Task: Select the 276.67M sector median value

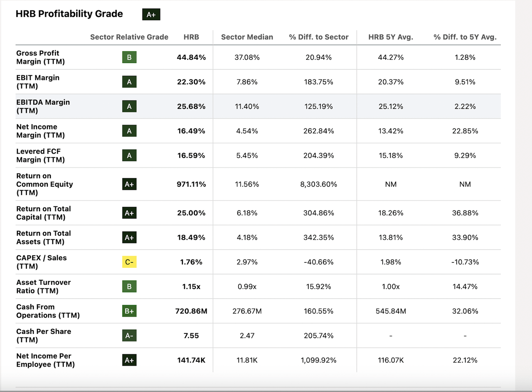Action: pos(247,311)
